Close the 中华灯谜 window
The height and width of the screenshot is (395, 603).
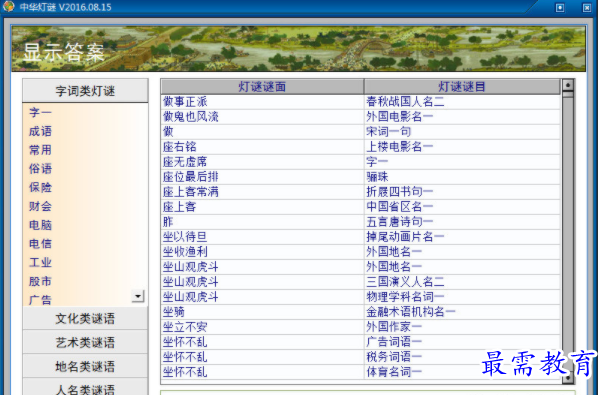[586, 8]
